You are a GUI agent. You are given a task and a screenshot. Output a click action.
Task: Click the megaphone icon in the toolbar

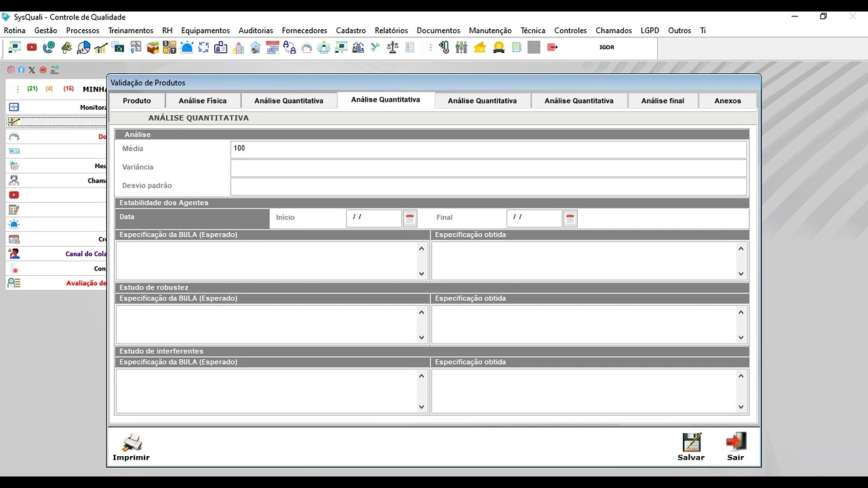(66, 47)
